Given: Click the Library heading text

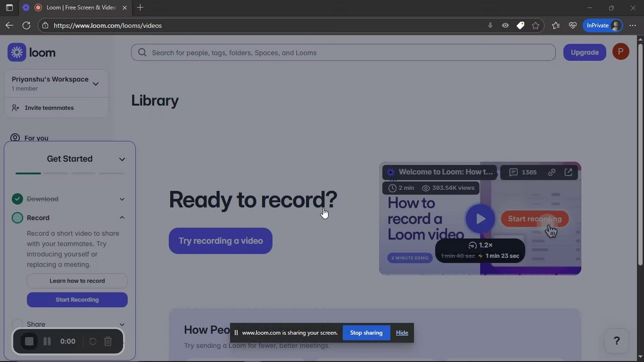Looking at the screenshot, I should [x=155, y=101].
